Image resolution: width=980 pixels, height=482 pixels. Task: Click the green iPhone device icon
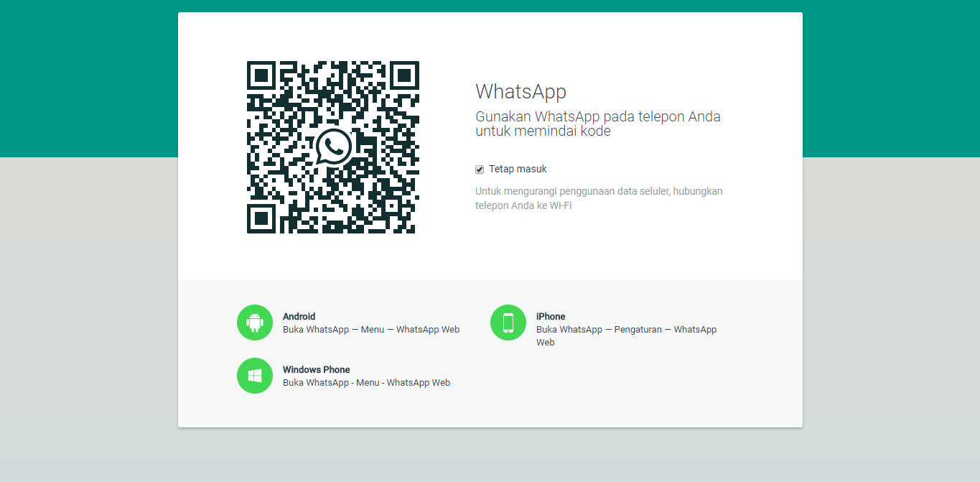point(508,323)
